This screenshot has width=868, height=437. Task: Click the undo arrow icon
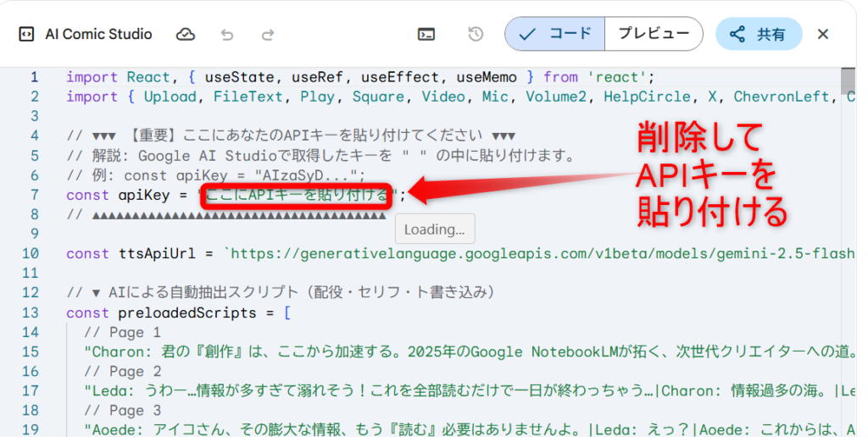click(x=226, y=35)
